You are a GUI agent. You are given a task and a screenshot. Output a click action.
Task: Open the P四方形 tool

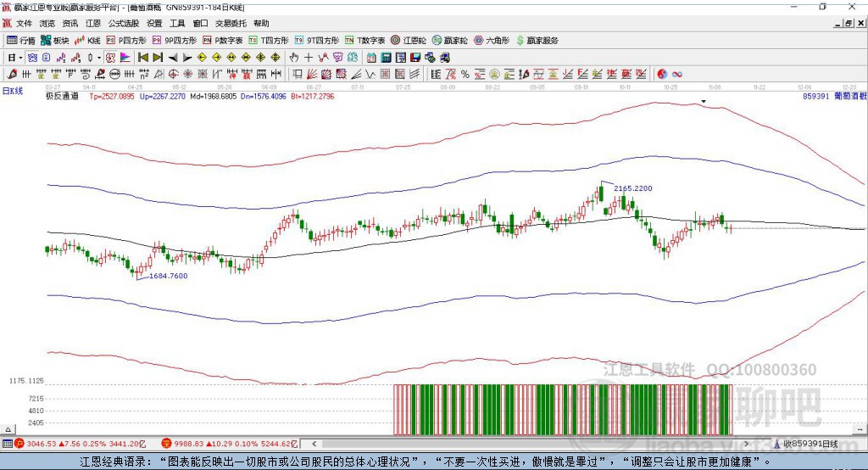126,41
